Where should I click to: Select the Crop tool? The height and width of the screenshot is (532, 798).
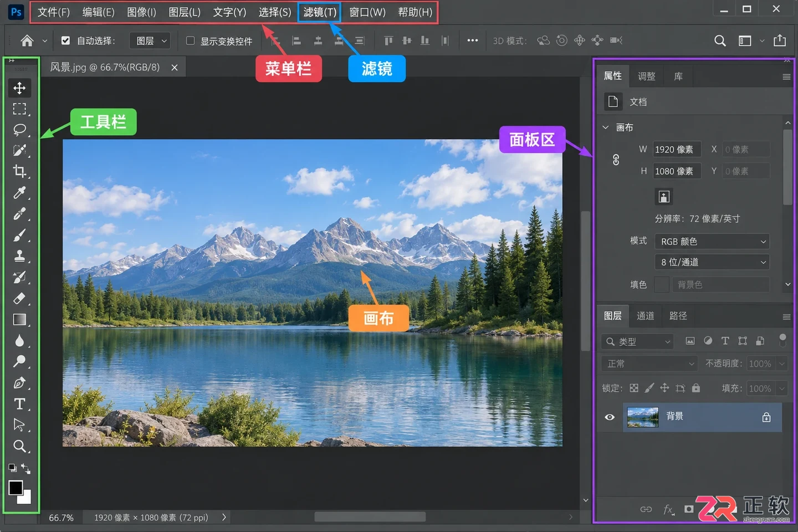[19, 171]
